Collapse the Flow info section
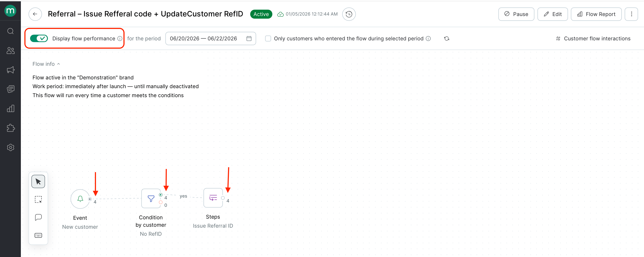The height and width of the screenshot is (257, 644). [x=46, y=64]
